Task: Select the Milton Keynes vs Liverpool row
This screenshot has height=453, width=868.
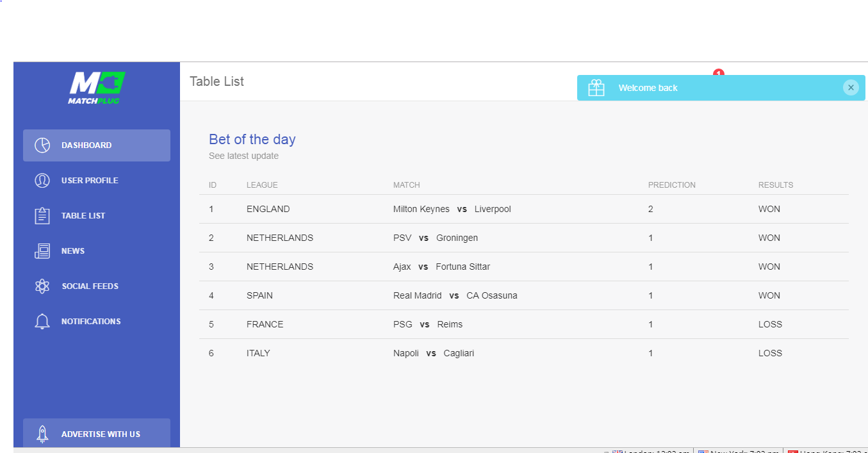Action: (524, 209)
